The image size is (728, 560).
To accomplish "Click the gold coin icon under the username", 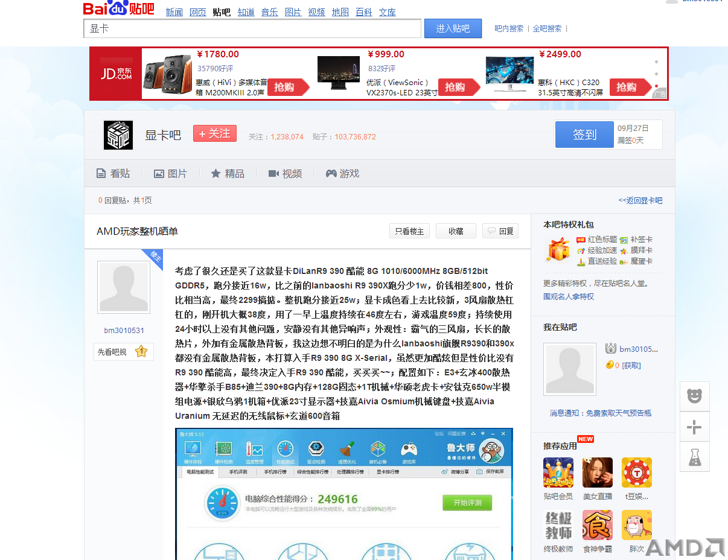I will click(x=610, y=365).
